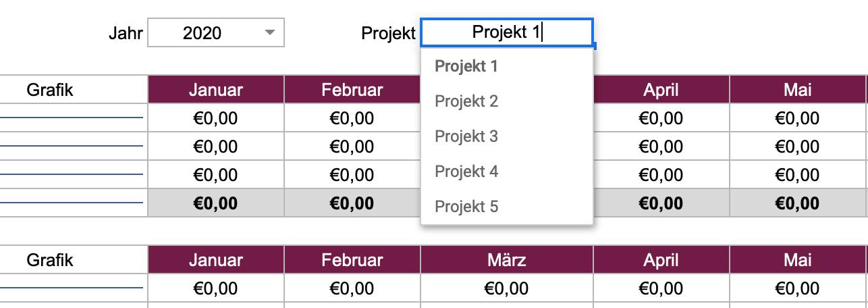Select the second table's Januar header
868x308 pixels.
point(215,259)
